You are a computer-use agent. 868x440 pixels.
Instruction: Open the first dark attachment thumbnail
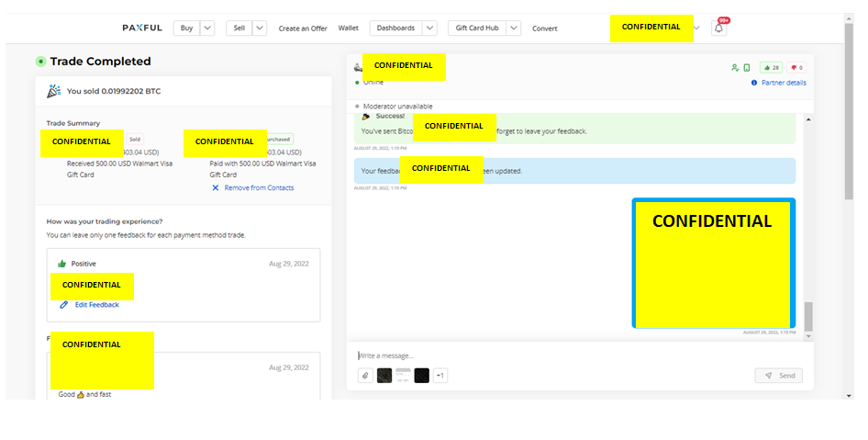(x=384, y=376)
